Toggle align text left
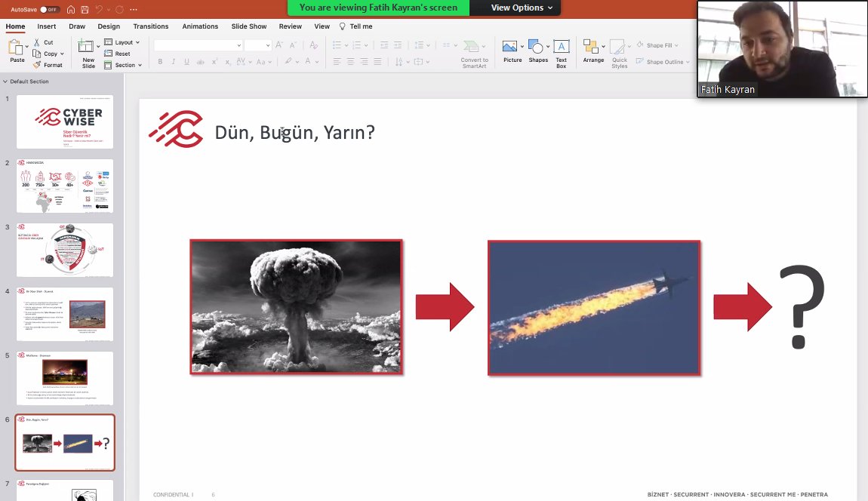The width and height of the screenshot is (868, 501). tap(337, 61)
